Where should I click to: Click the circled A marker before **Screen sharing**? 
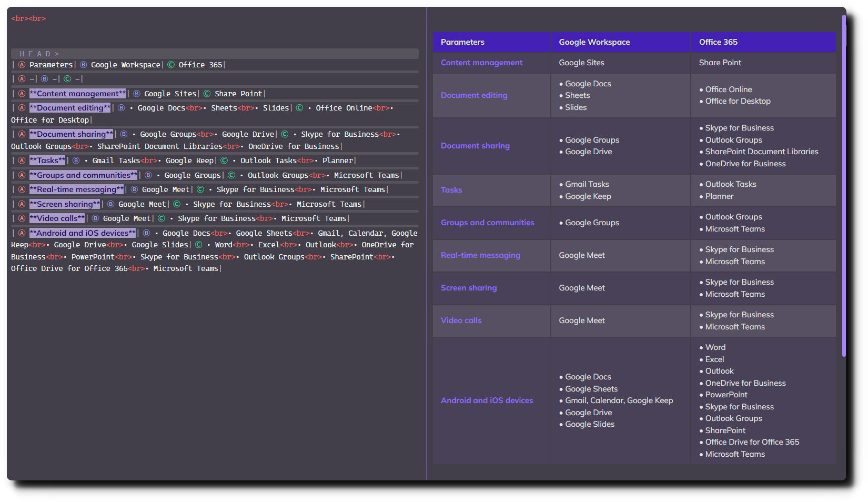click(x=22, y=204)
